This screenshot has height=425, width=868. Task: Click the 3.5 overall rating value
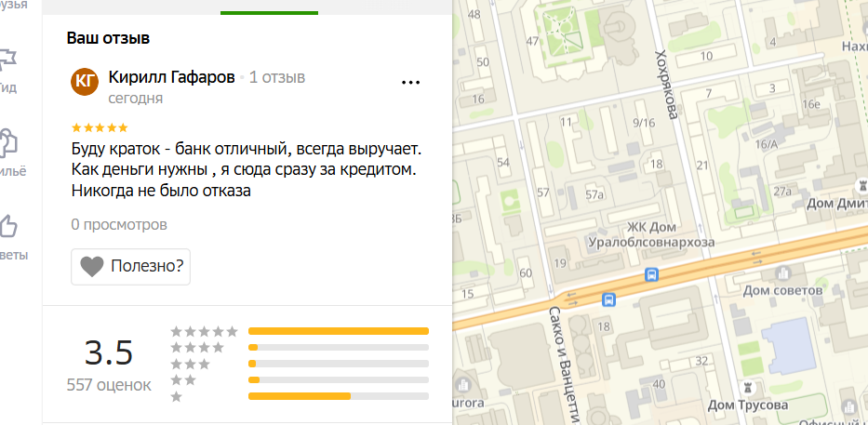click(x=109, y=353)
